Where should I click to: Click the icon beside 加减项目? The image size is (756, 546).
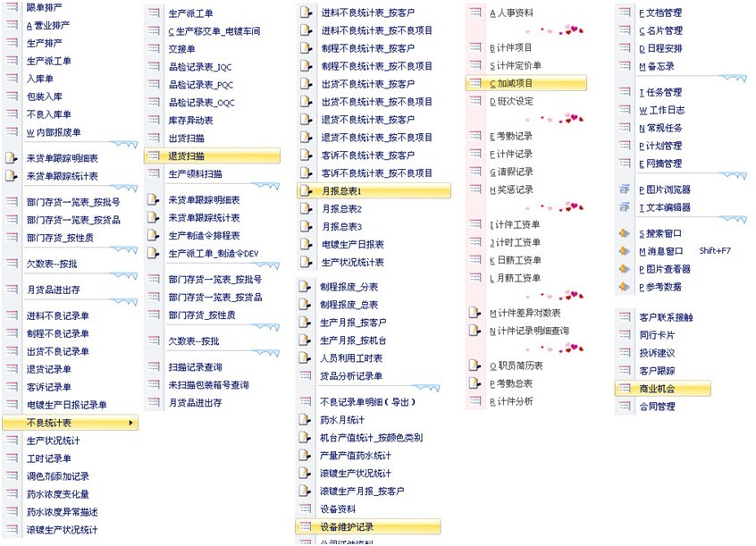tap(475, 83)
